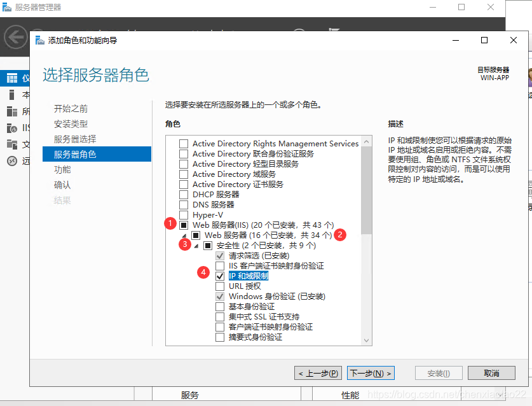The width and height of the screenshot is (532, 406).
Task: Toggle Web 服务器(IIS) role checkbox
Action: click(x=184, y=225)
